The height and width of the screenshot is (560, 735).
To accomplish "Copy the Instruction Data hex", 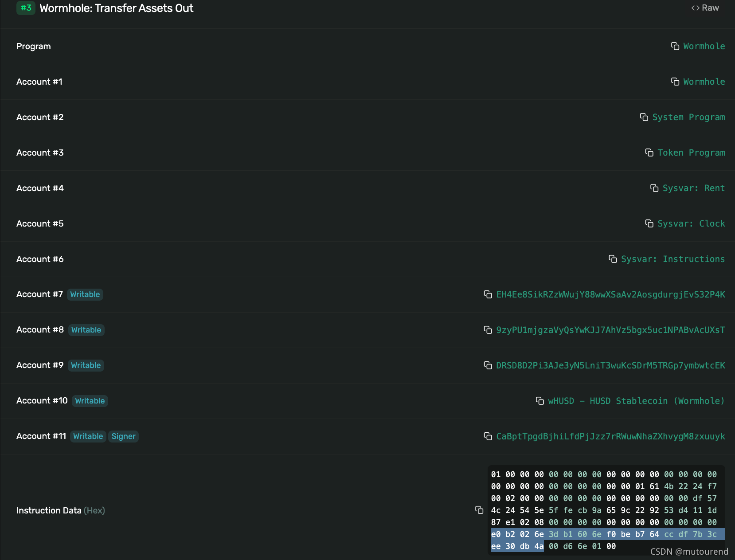I will point(479,510).
